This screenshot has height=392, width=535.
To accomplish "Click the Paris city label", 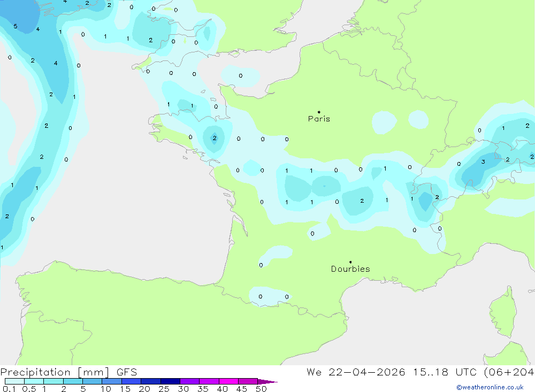I will coord(319,119).
